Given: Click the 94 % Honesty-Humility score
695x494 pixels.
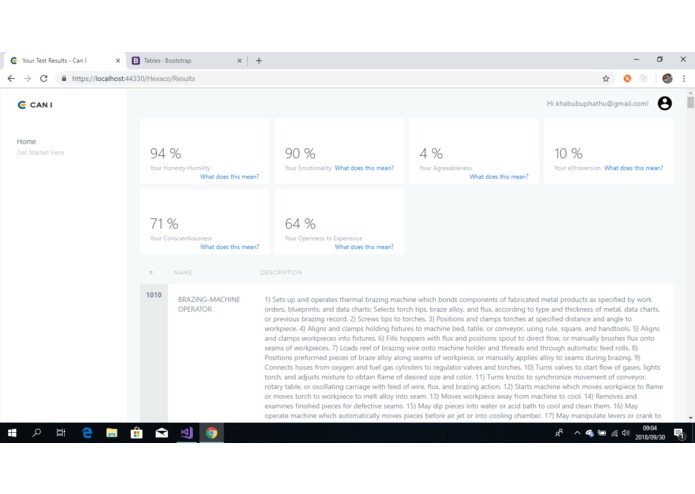Looking at the screenshot, I should (x=165, y=154).
